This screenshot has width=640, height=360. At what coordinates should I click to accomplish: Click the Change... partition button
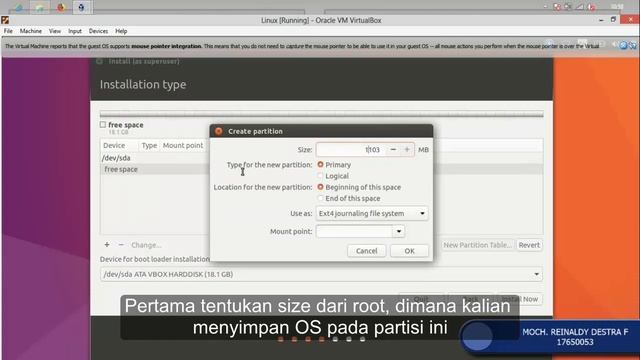146,245
